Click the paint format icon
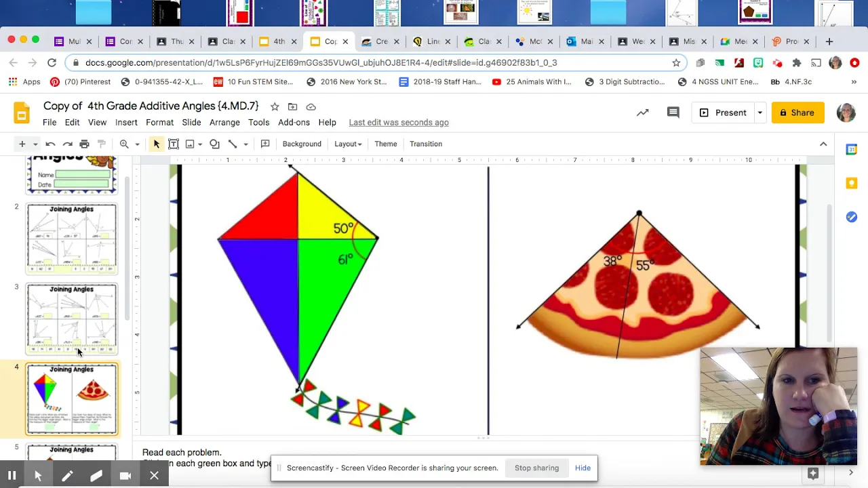The width and height of the screenshot is (868, 488). 102,144
